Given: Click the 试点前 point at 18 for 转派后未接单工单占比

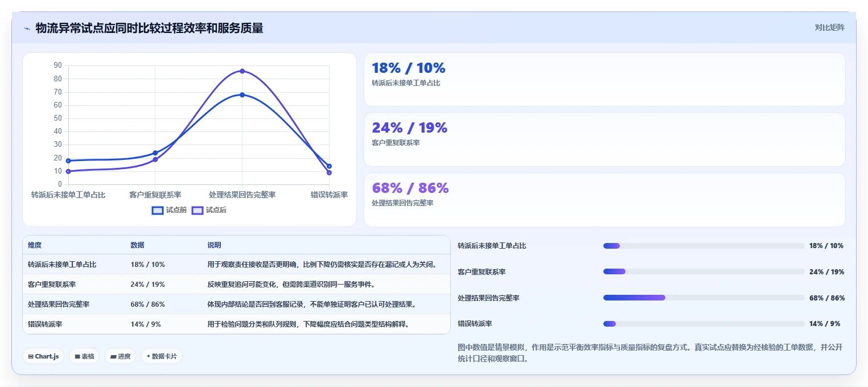Looking at the screenshot, I should [68, 160].
